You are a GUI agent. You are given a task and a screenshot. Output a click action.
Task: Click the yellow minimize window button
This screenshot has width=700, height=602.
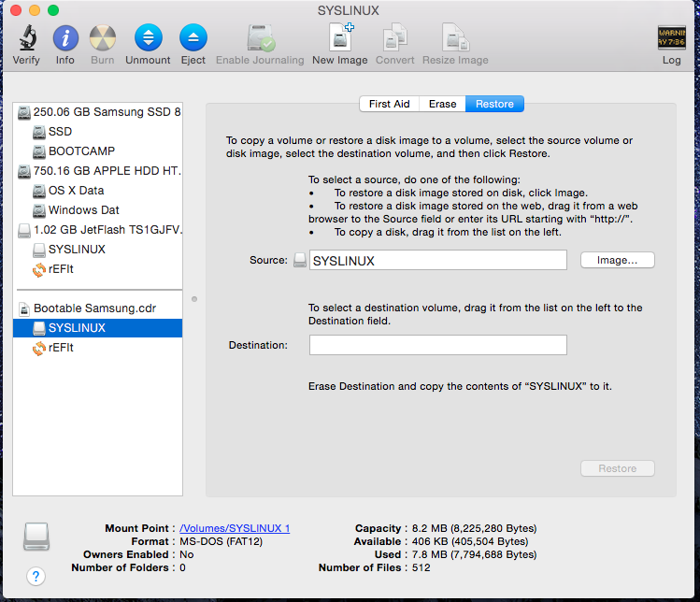tap(35, 10)
